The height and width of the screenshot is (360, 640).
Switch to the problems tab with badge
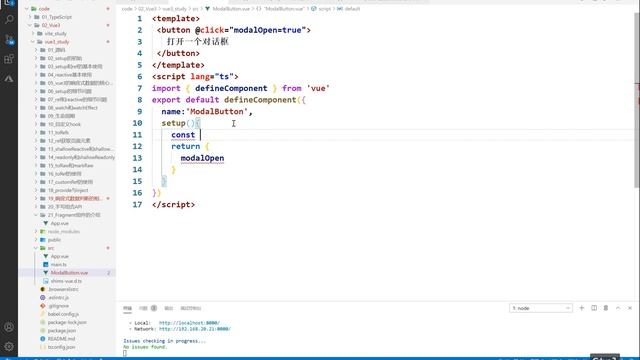pyautogui.click(x=148, y=308)
